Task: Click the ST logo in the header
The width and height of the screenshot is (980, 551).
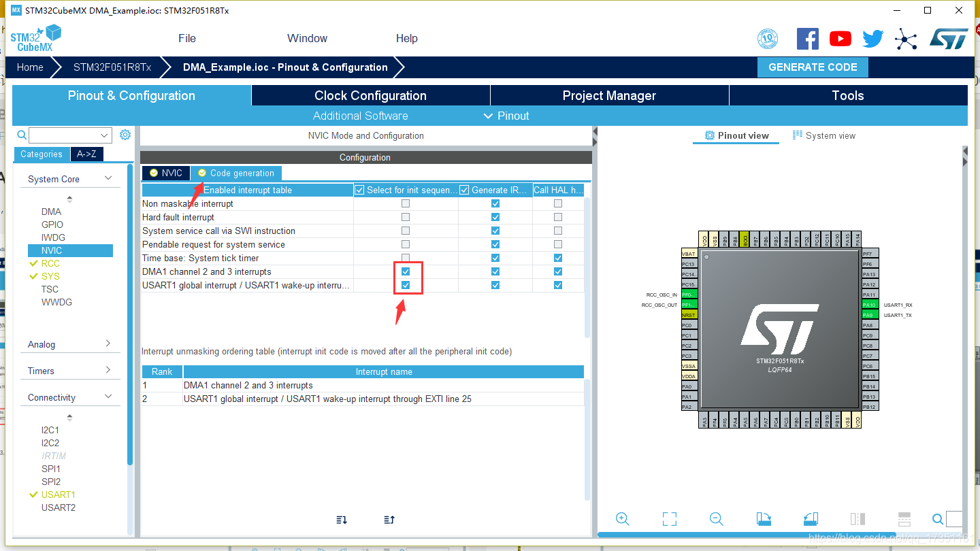Action: click(949, 39)
